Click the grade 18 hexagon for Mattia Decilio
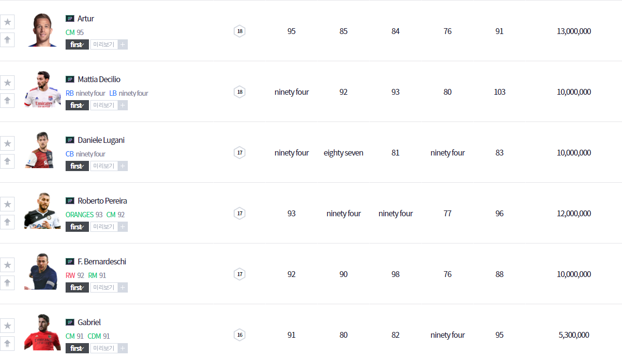This screenshot has width=622, height=364. click(240, 92)
